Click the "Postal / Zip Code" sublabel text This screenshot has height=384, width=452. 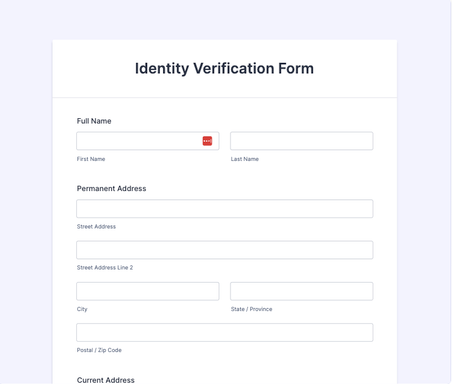coord(99,350)
